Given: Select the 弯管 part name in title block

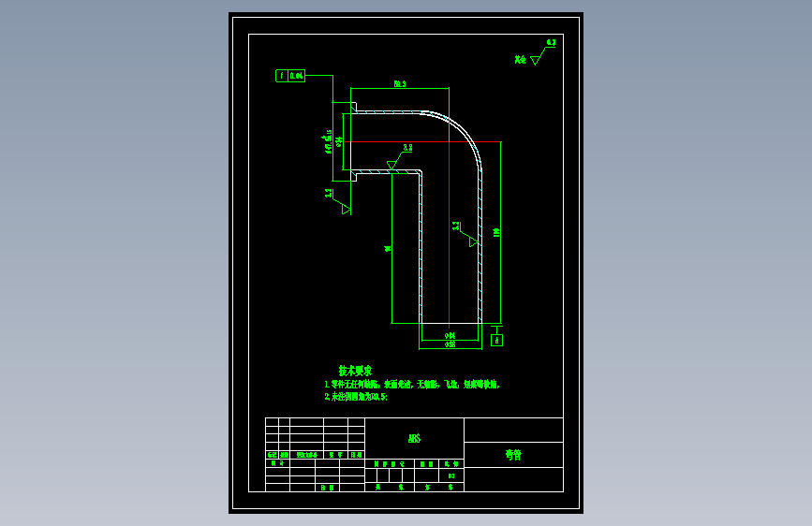Looking at the screenshot, I should pyautogui.click(x=513, y=455).
